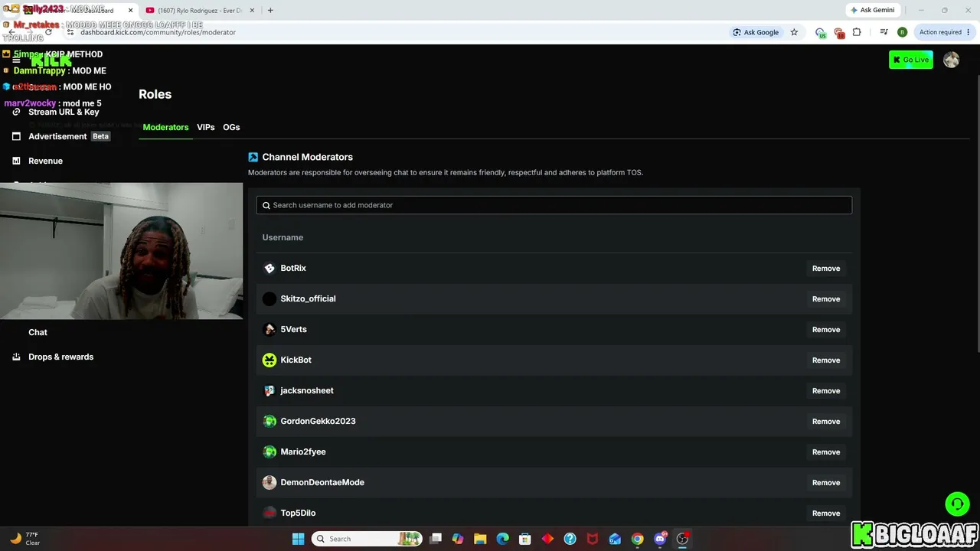Open OBS Studio from the taskbar
The image size is (980, 551).
682,539
